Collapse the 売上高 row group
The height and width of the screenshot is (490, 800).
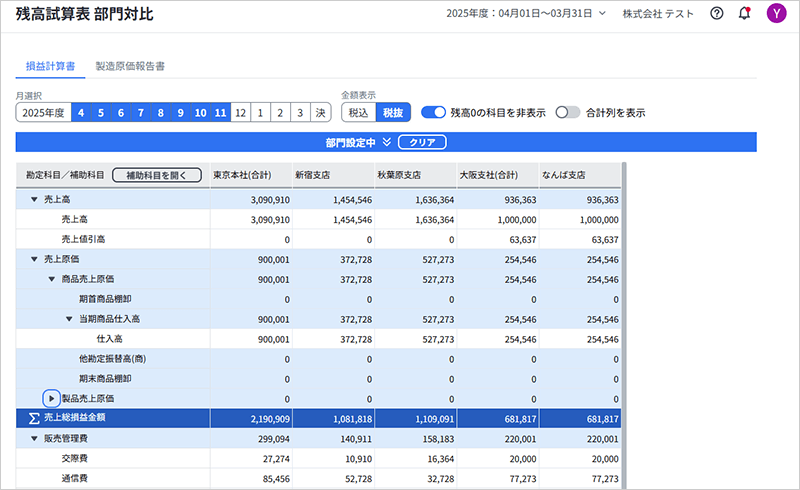(x=34, y=200)
